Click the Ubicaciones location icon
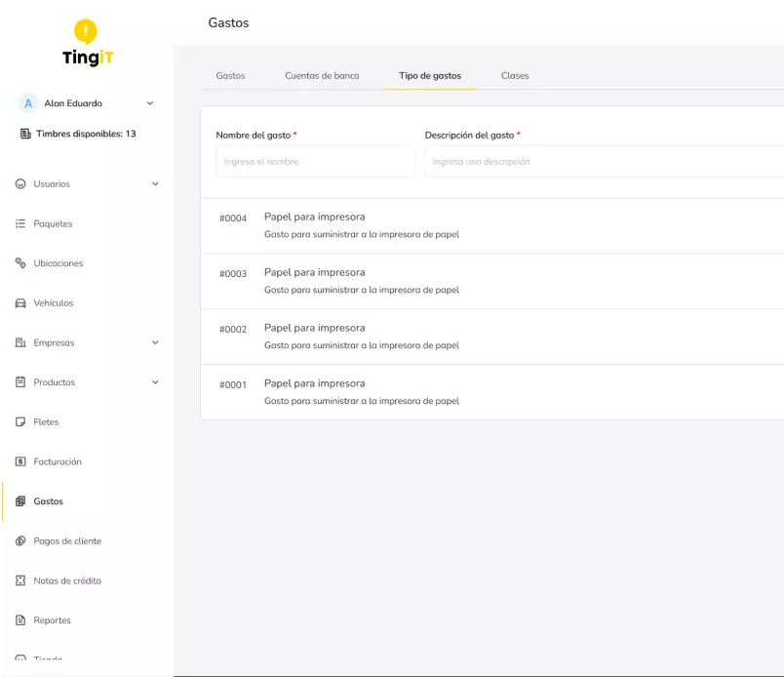Viewport: 784px width, 677px height. coord(20,263)
